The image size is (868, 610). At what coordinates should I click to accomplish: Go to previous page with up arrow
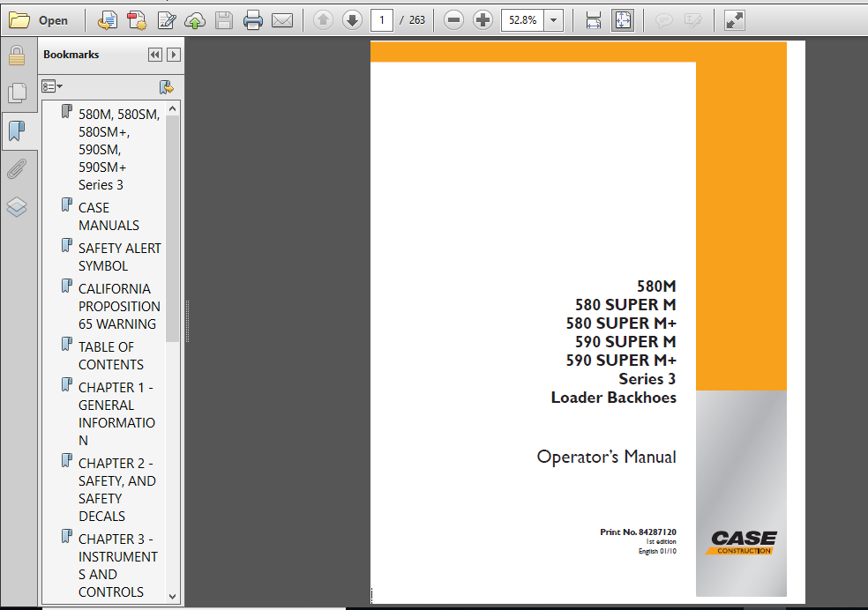(323, 20)
